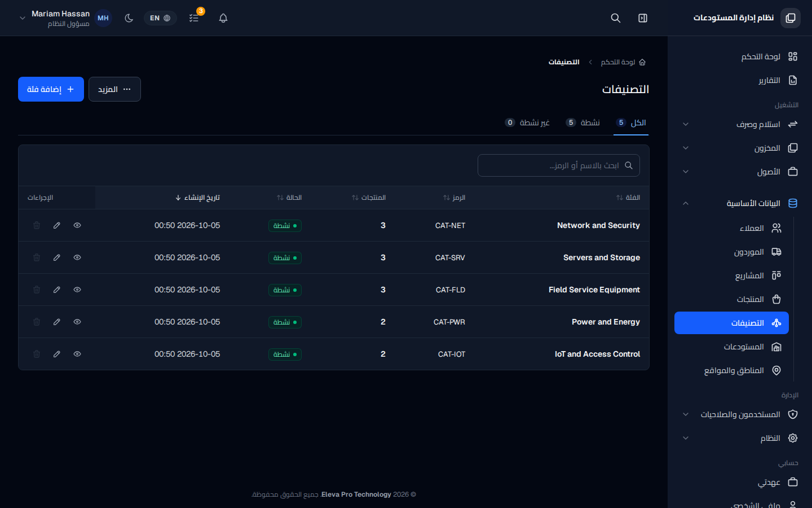Toggle dark mode moon icon
The image size is (812, 508).
click(129, 18)
